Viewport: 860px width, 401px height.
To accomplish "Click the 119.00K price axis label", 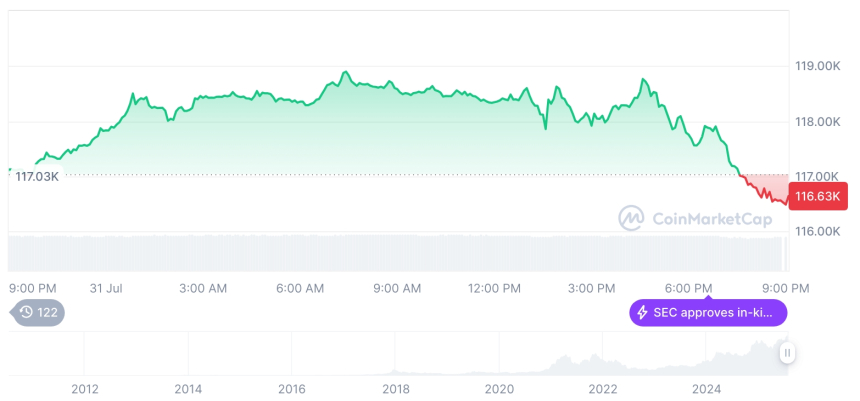I will pos(817,66).
